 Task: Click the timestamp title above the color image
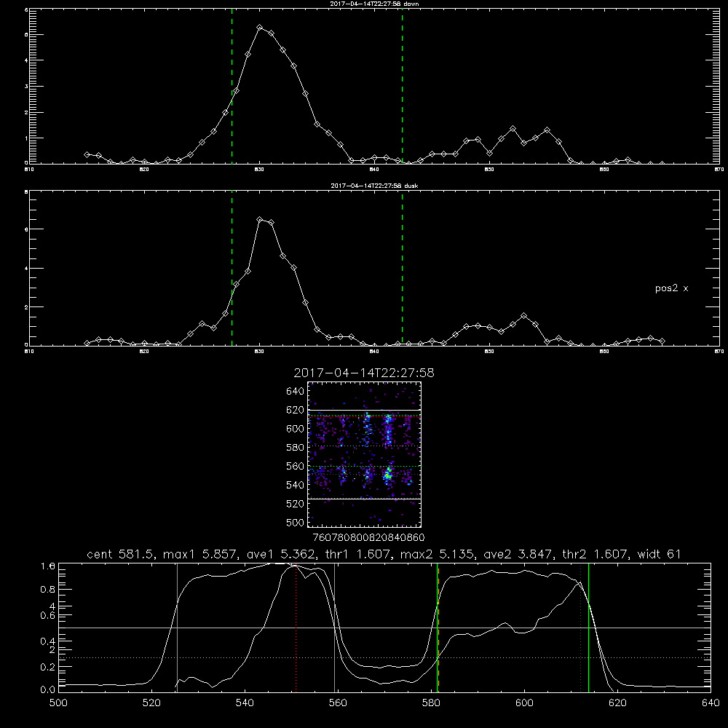click(x=364, y=373)
